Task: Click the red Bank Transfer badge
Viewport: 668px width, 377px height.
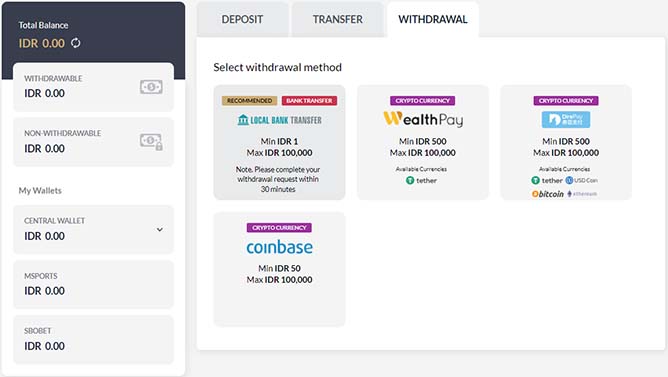Action: point(309,101)
